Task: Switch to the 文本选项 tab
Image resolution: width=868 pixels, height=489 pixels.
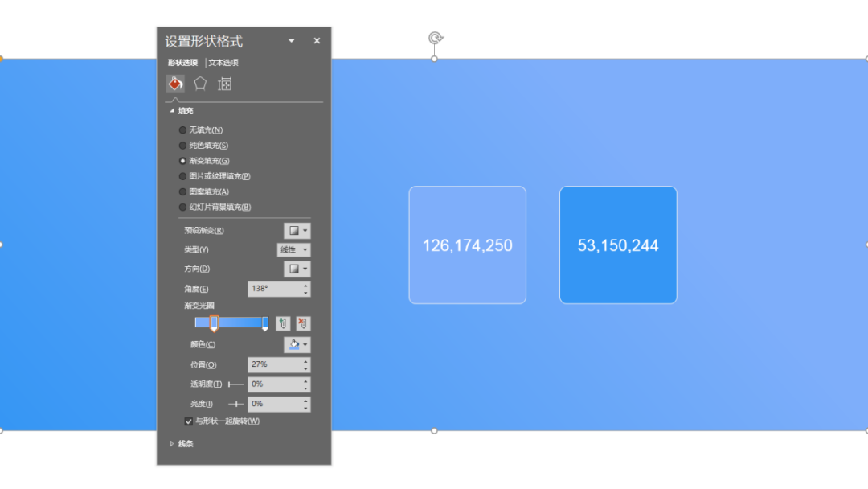Action: [223, 63]
